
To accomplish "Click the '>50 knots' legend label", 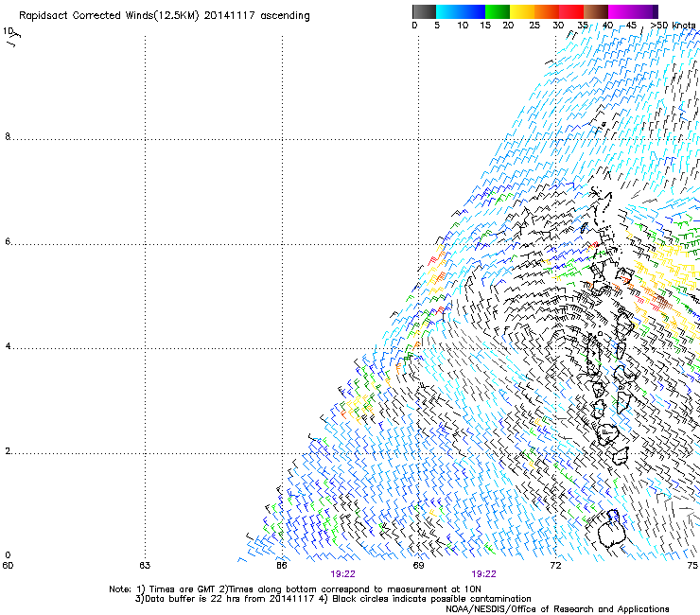I will click(x=673, y=26).
